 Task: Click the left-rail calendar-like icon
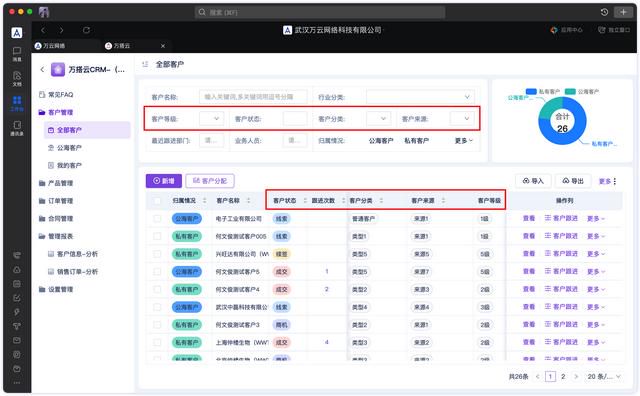pyautogui.click(x=17, y=284)
